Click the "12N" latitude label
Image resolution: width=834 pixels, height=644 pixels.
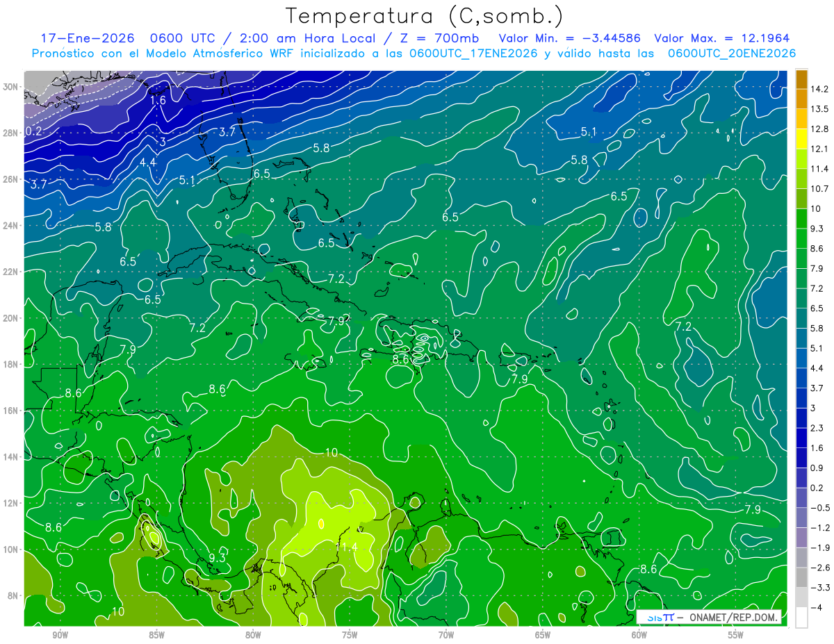[x=12, y=503]
